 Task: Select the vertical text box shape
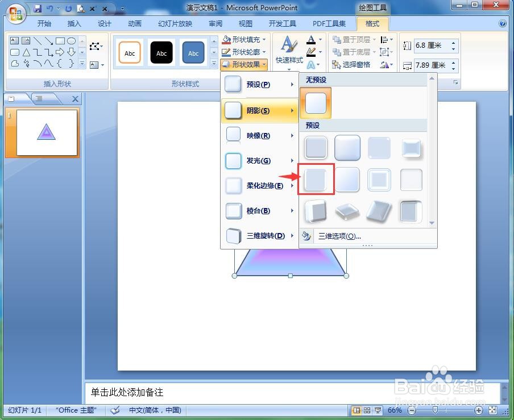tap(26, 40)
